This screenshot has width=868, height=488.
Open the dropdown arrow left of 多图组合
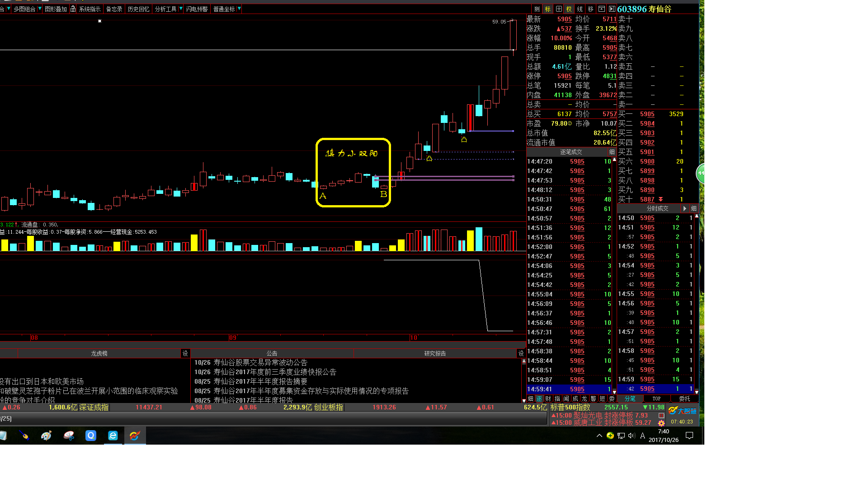pyautogui.click(x=8, y=9)
